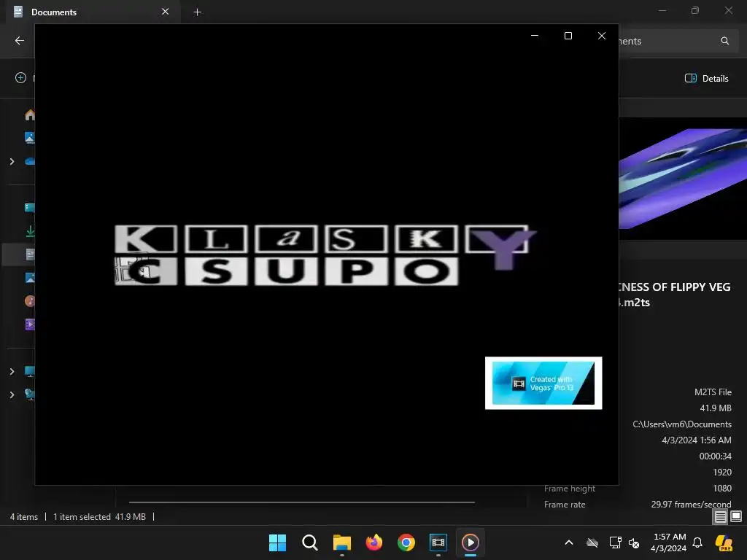Close the Documents tab
The height and width of the screenshot is (560, 747).
(x=166, y=12)
